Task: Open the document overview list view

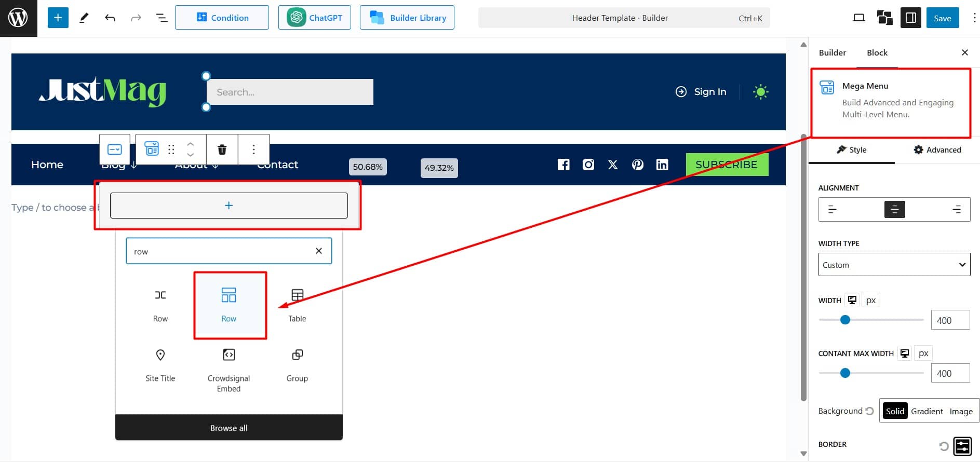Action: point(162,18)
